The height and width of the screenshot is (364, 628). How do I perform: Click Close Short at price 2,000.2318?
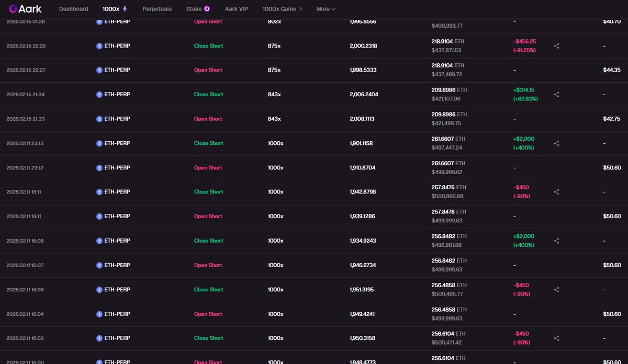(208, 46)
